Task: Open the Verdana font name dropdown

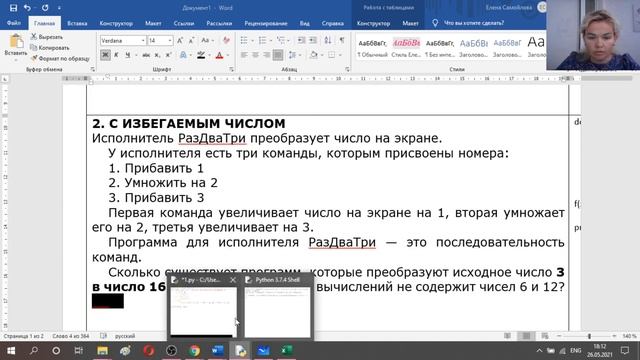Action: coord(143,40)
